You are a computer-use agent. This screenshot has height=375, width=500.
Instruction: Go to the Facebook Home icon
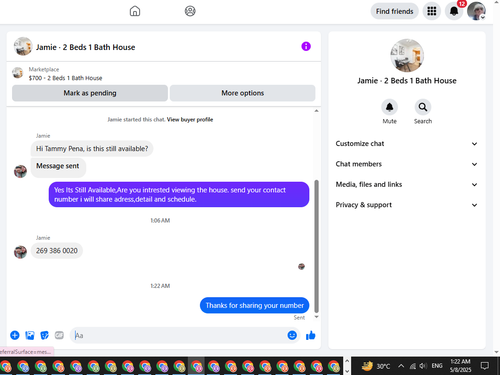coord(135,11)
